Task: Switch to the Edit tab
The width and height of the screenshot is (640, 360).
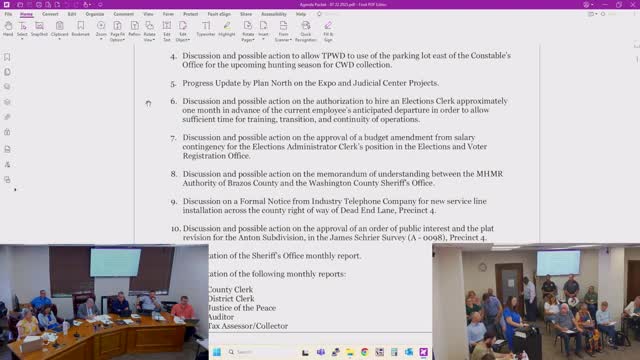Action: coord(72,14)
